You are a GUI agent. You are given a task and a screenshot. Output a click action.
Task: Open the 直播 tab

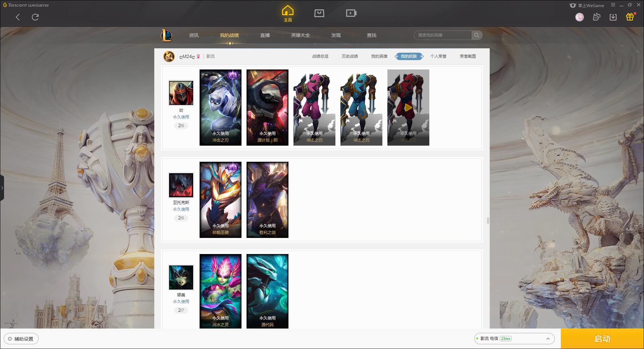[265, 35]
